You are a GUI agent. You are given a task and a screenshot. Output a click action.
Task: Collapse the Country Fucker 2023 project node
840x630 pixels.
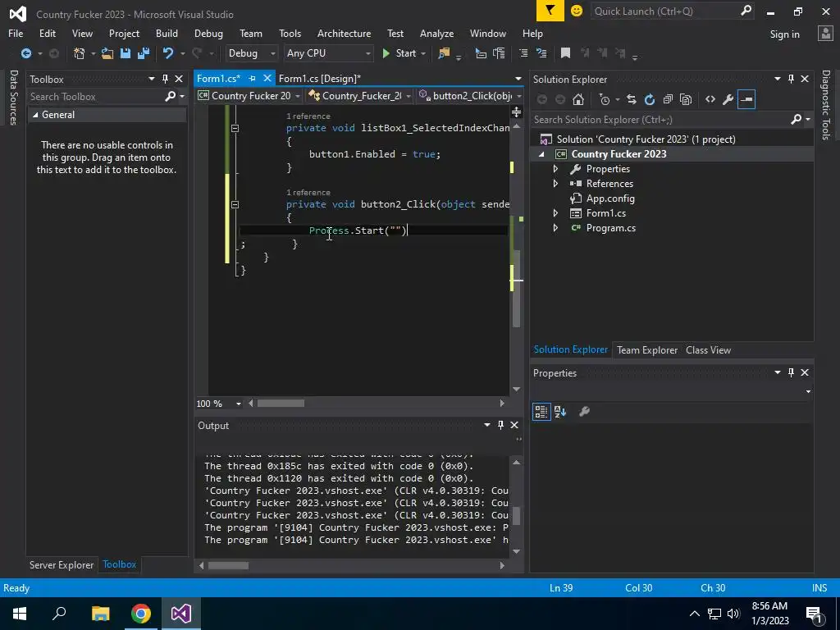pos(541,154)
